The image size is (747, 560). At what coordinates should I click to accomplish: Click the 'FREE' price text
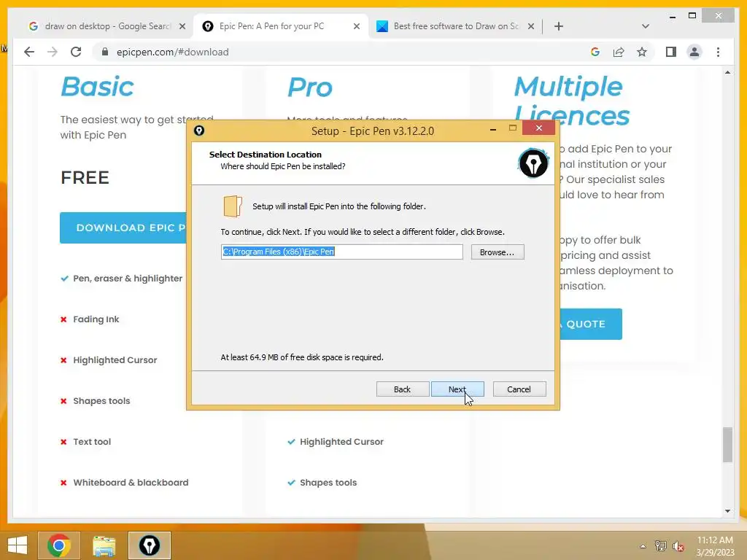85,178
